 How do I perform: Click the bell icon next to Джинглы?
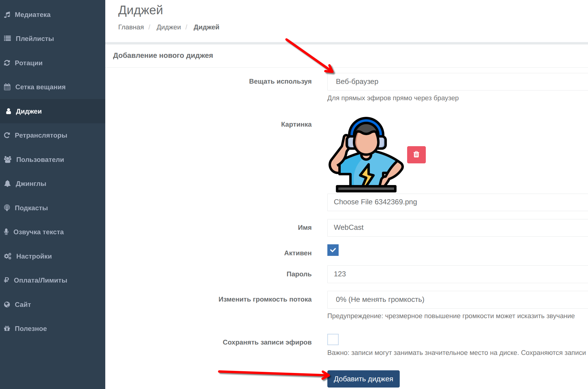point(7,184)
